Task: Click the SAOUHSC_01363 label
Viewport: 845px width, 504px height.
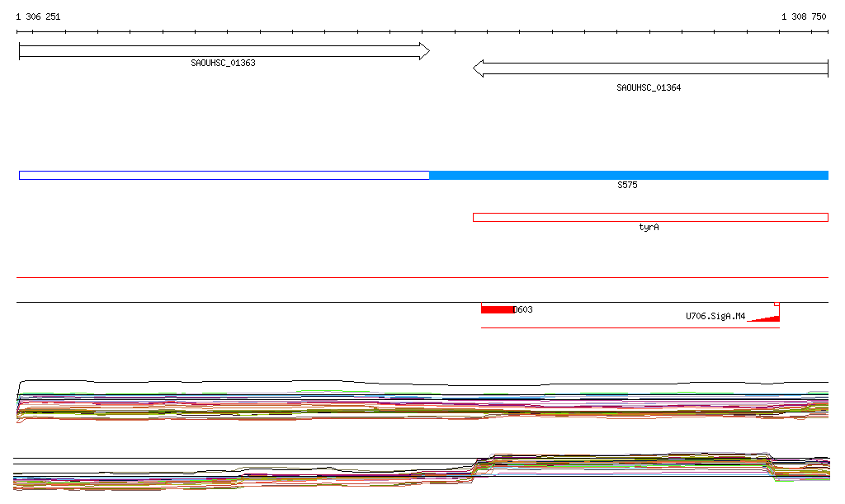Action: coord(223,63)
